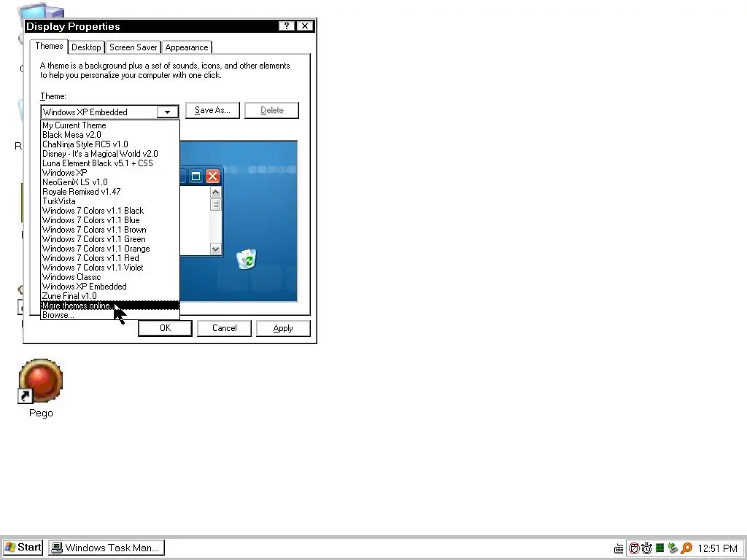The height and width of the screenshot is (560, 747).
Task: Click the taskbar clock showing 12:51 PM
Action: tap(718, 548)
